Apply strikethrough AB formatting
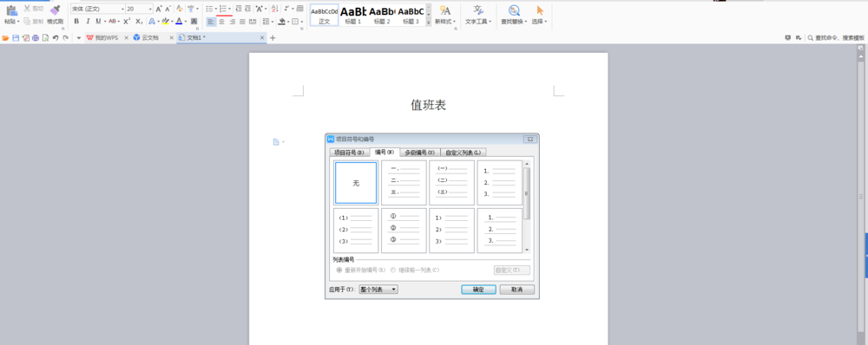The height and width of the screenshot is (345, 868). (112, 21)
